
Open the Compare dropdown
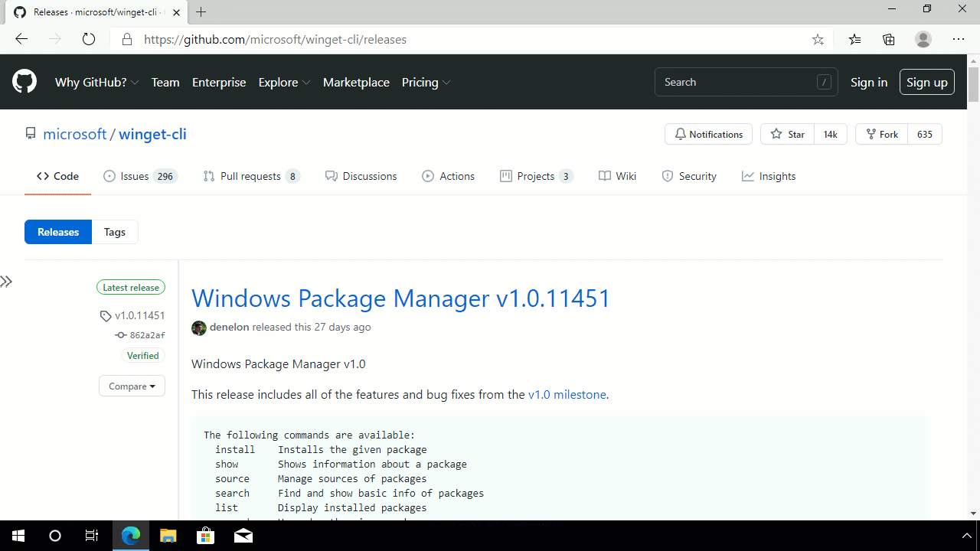coord(132,386)
